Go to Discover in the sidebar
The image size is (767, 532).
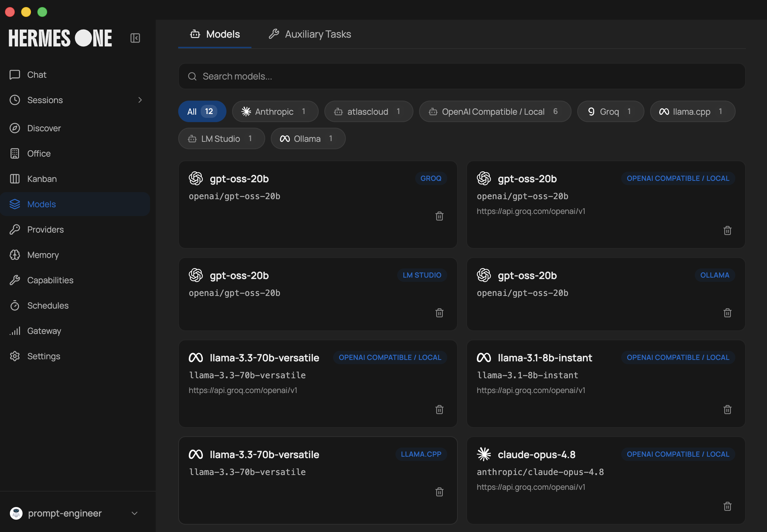pyautogui.click(x=75, y=128)
